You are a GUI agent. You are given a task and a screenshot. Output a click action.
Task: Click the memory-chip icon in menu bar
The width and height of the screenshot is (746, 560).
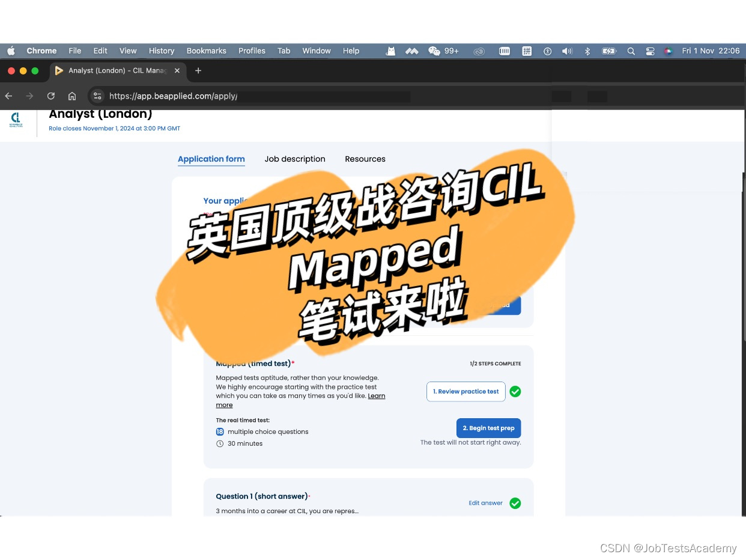[x=505, y=51]
